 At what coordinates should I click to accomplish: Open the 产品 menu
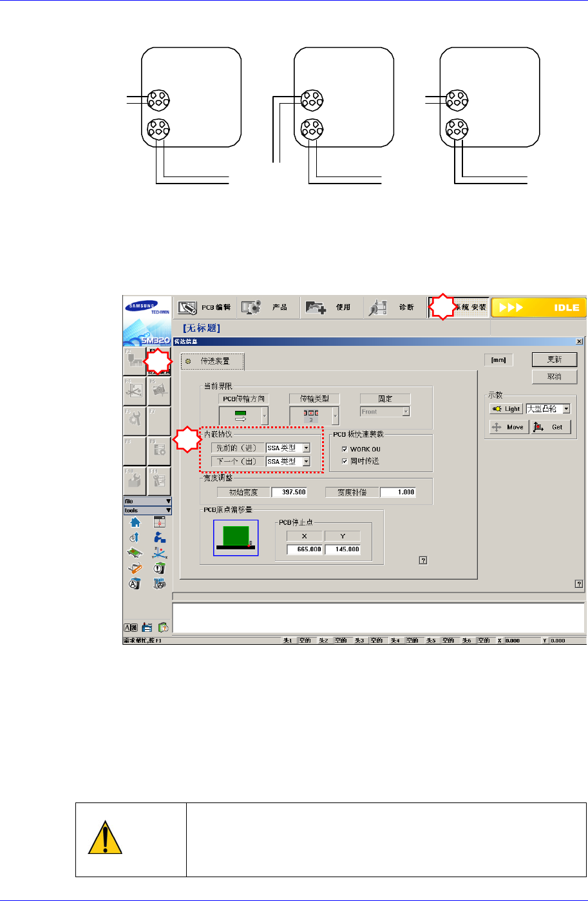point(269,308)
